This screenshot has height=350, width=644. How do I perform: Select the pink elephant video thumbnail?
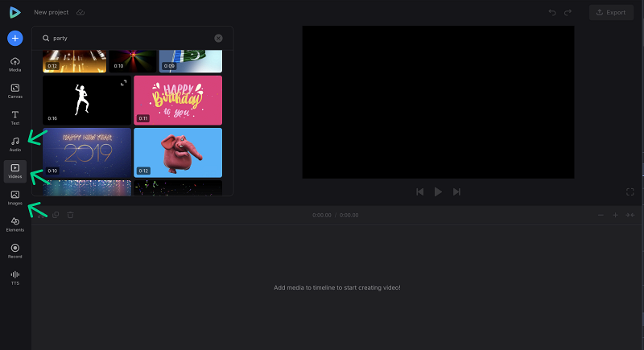point(178,153)
